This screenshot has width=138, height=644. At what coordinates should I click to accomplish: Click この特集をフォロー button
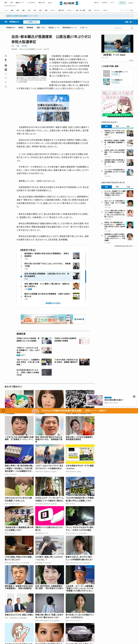[x=32, y=22]
